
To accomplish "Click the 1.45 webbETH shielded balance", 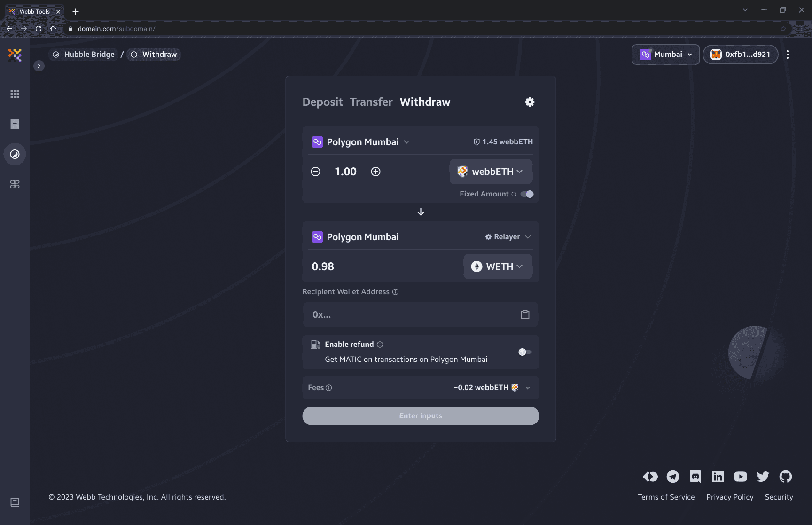I will 503,142.
